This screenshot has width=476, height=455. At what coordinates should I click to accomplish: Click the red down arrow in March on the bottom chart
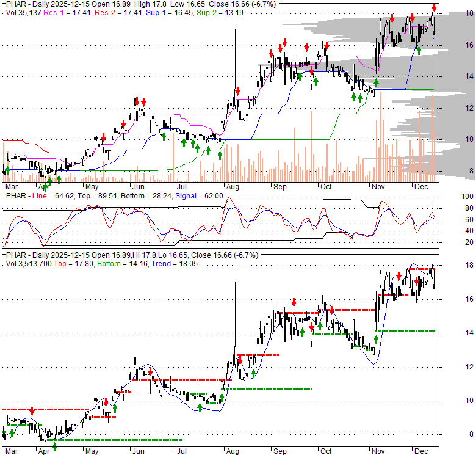(x=32, y=413)
